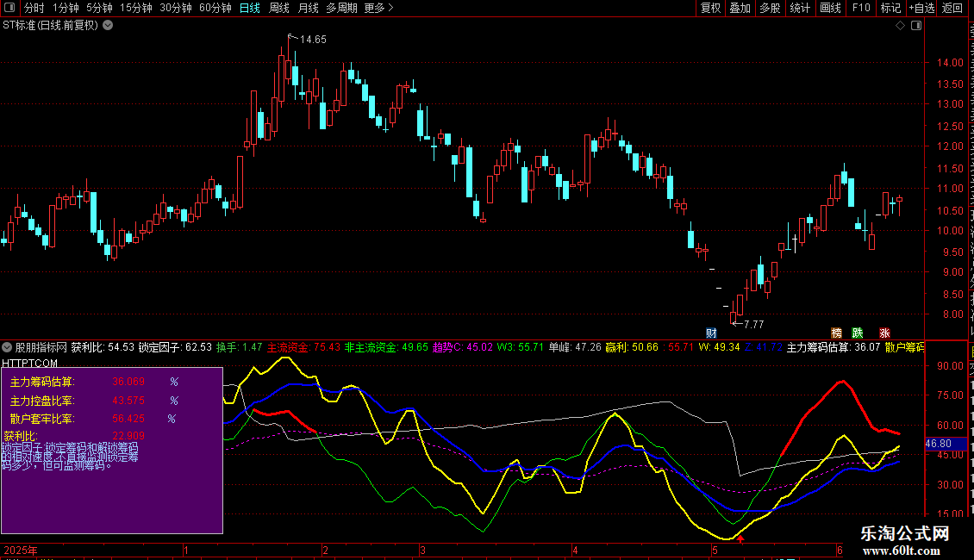This screenshot has width=974, height=560.
Task: Select the 30分钟 period tab
Action: (176, 8)
